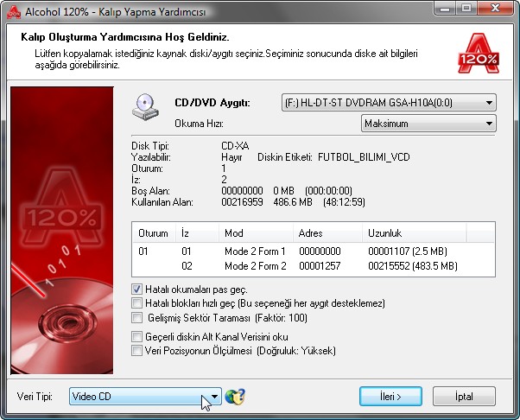Image resolution: width=520 pixels, height=420 pixels.
Task: Uncheck 'Hatalı okumaları pas geç' checkbox
Action: point(136,290)
